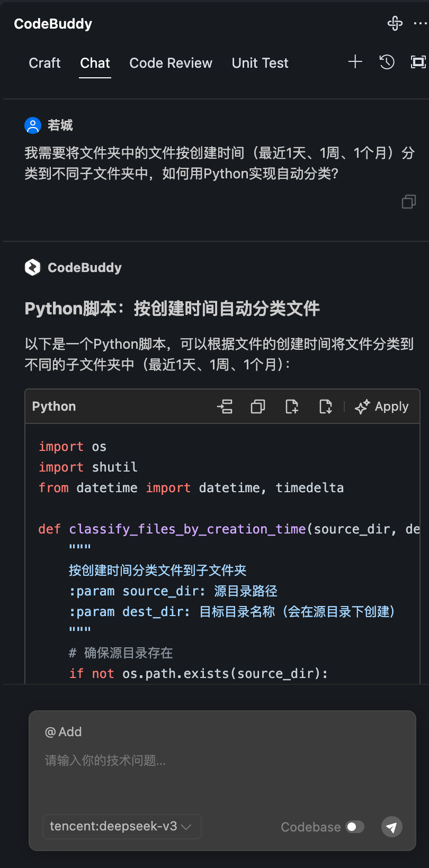
Task: Create a new file from the code
Action: coord(291,406)
